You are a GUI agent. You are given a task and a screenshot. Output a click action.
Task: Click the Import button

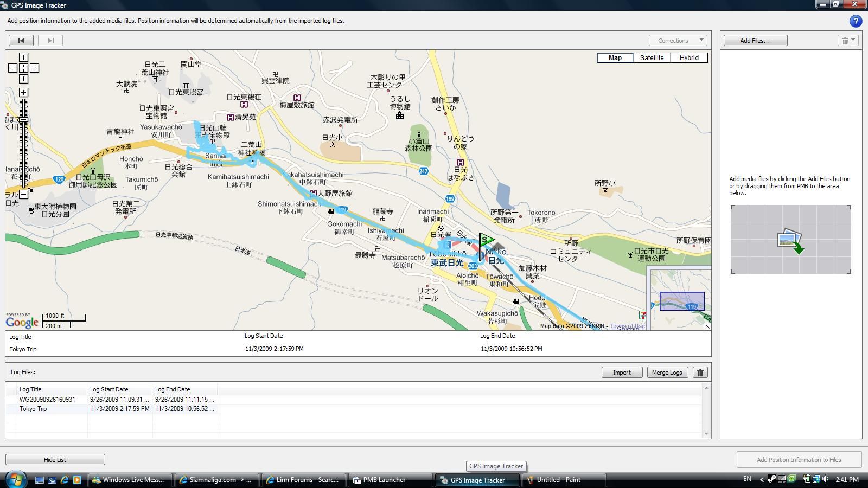(622, 373)
